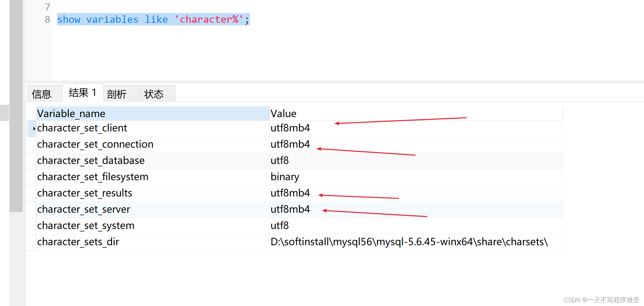Viewport: 644px width, 306px height.
Task: Select the character_set_connection cell
Action: pos(153,145)
